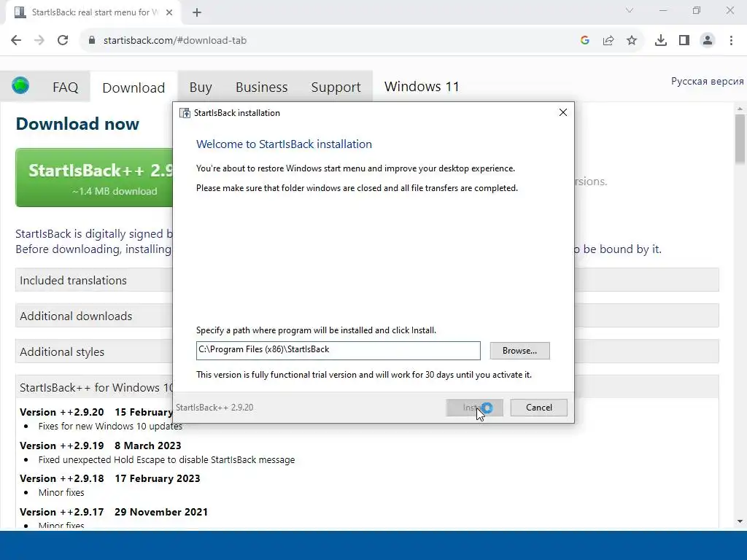Open the Windows 11 tab
The height and width of the screenshot is (560, 747).
[x=422, y=87]
